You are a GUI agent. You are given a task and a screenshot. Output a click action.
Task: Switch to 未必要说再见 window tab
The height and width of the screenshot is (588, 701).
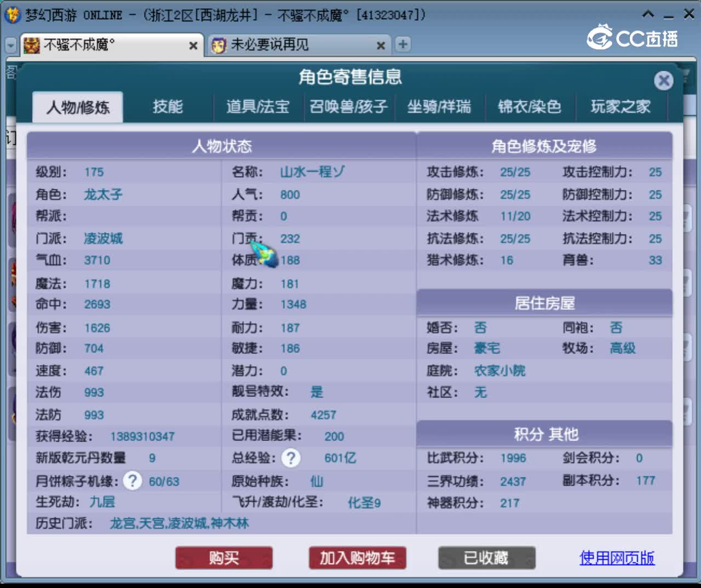coord(299,45)
